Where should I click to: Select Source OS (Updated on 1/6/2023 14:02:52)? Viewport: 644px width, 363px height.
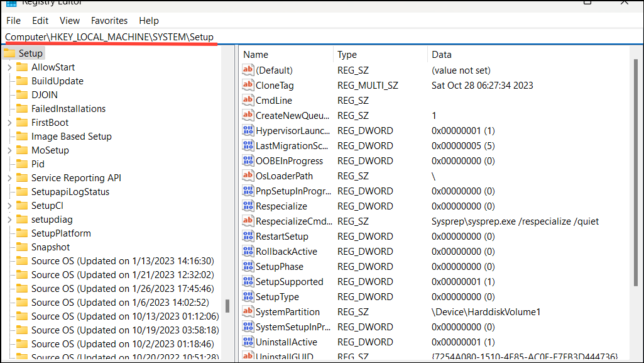pos(120,303)
